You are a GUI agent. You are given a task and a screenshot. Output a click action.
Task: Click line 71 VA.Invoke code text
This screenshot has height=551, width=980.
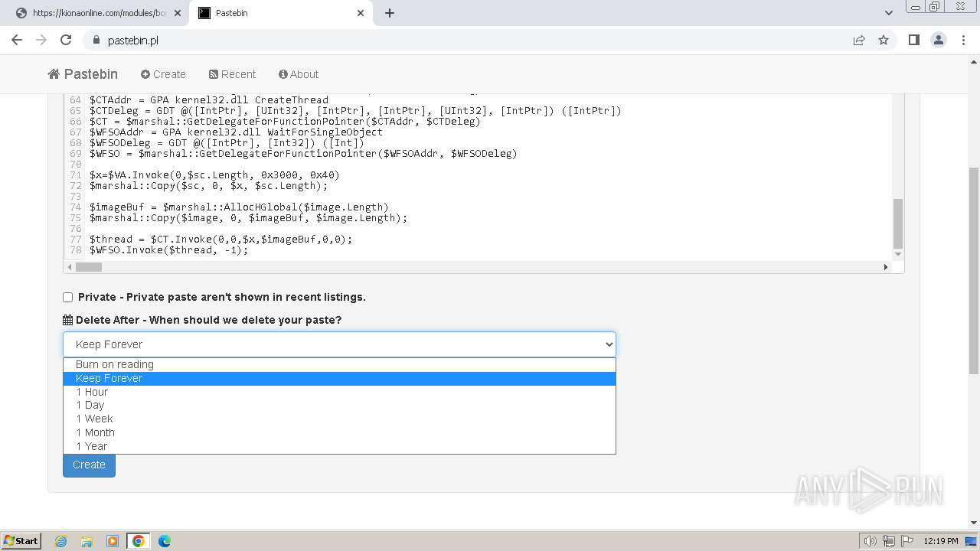[214, 174]
